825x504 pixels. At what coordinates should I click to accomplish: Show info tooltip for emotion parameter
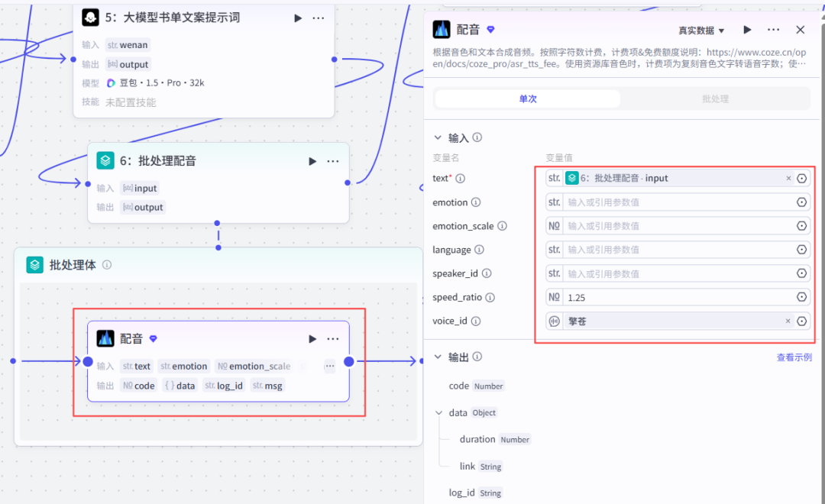pyautogui.click(x=476, y=202)
